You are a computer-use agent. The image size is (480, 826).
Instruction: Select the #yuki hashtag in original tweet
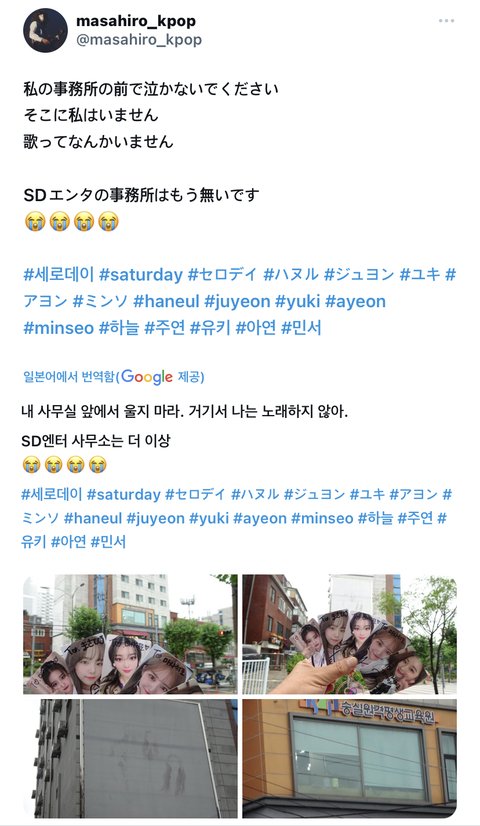(x=298, y=301)
